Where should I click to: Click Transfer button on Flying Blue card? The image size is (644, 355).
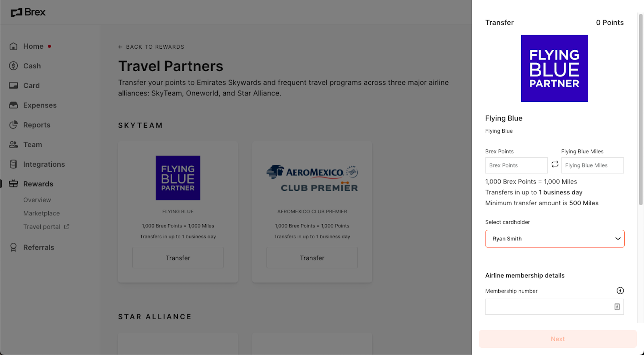point(178,258)
